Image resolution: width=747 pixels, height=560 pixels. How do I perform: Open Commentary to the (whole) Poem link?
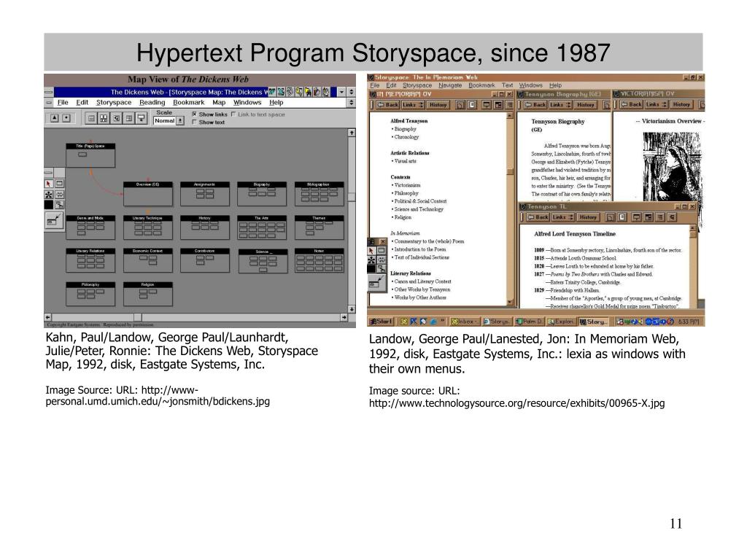[x=427, y=241]
